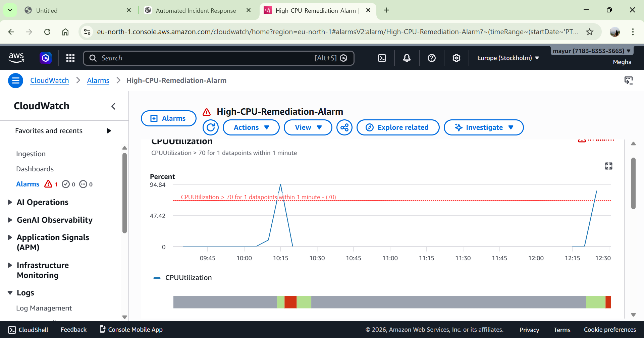Expand the AI Operations section
Image resolution: width=644 pixels, height=338 pixels.
coord(10,202)
